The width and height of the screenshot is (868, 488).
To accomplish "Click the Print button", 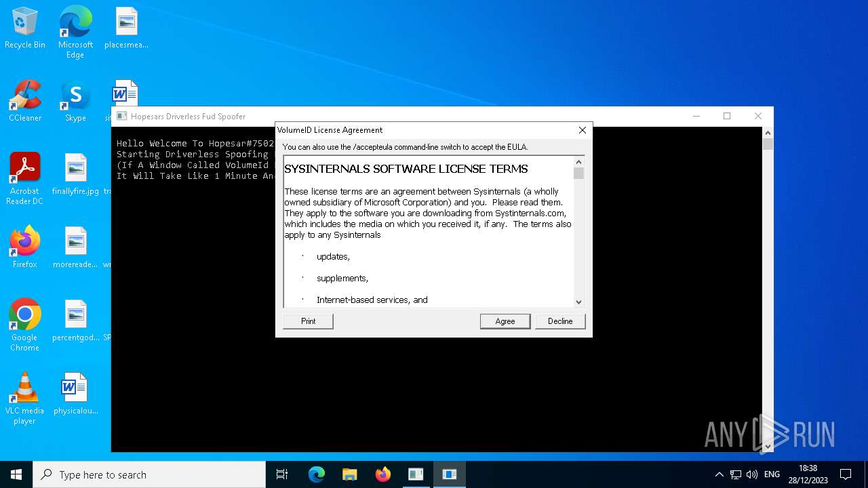I will coord(308,321).
